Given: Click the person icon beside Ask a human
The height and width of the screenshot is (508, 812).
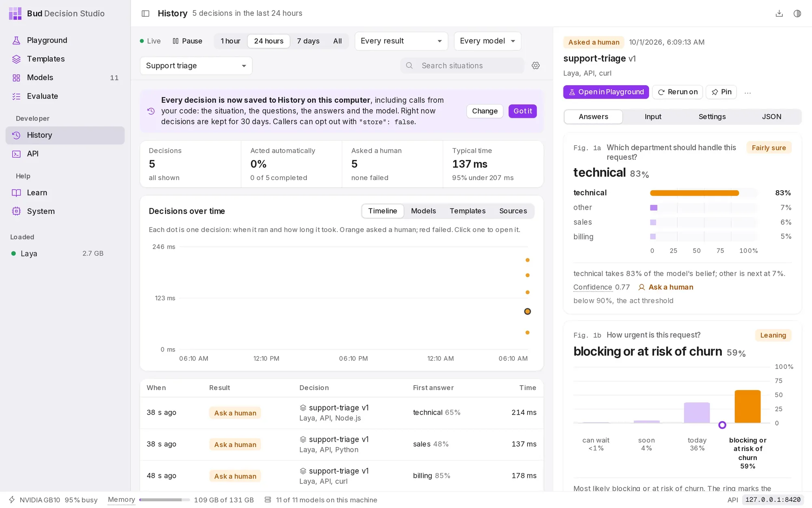Looking at the screenshot, I should 641,287.
